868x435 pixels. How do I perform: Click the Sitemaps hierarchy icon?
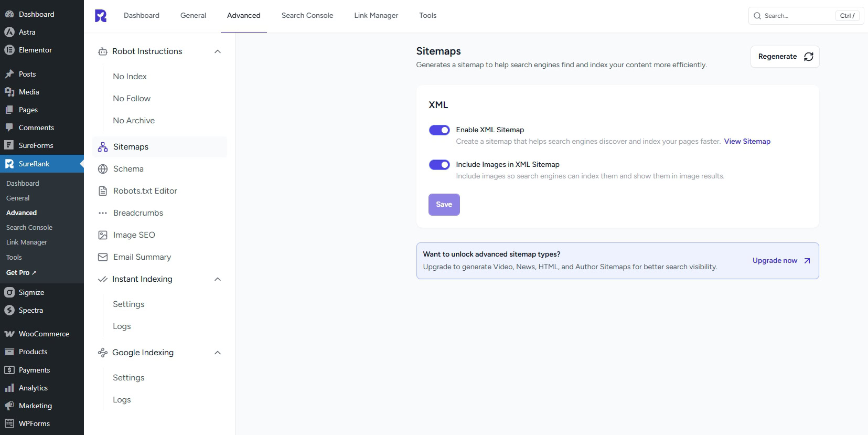103,147
